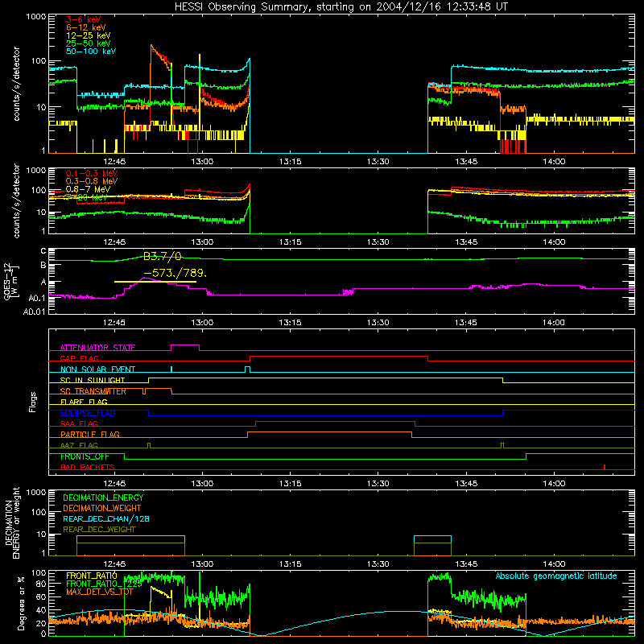644x644 pixels.
Task: Click the Flags vertical axis title
Action: tap(33, 402)
